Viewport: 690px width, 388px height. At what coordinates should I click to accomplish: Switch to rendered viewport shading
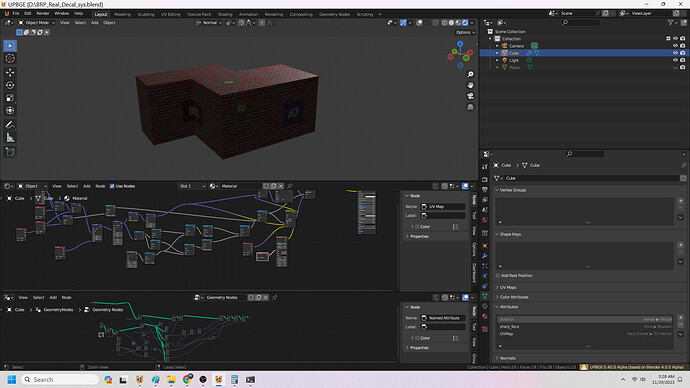click(465, 22)
